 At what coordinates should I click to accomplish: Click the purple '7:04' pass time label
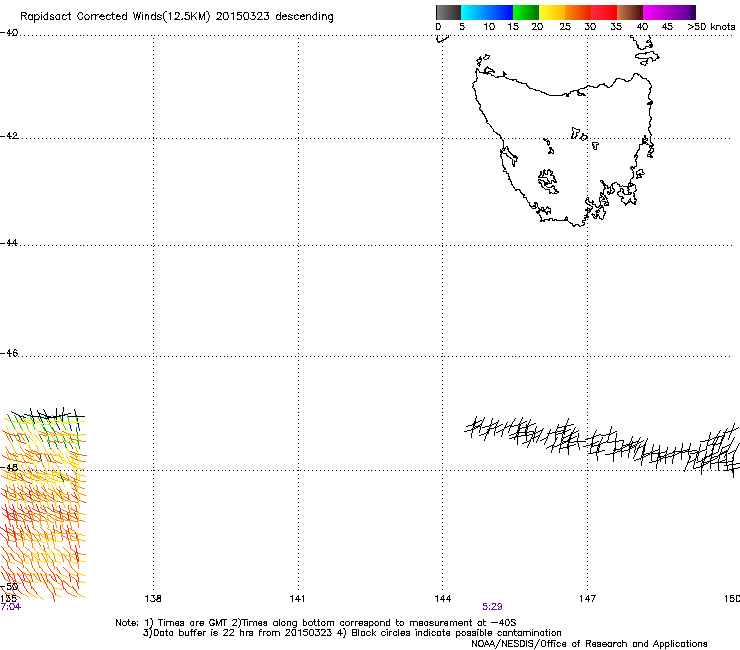pyautogui.click(x=10, y=607)
